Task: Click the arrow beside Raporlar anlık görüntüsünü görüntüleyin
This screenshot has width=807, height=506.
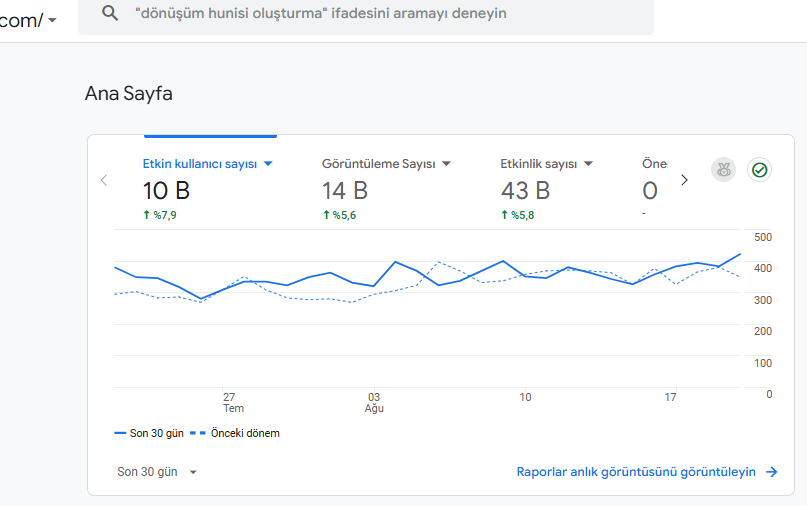Action: pos(771,472)
